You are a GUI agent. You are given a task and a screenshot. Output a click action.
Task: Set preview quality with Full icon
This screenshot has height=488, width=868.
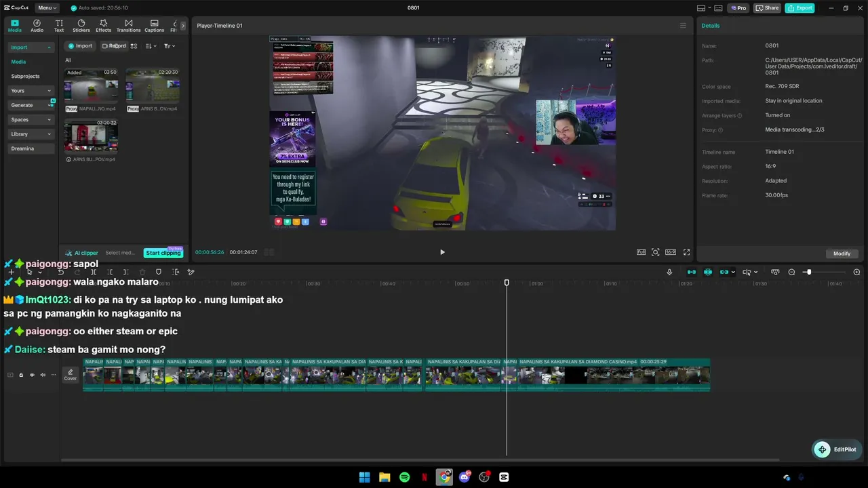[x=641, y=252]
